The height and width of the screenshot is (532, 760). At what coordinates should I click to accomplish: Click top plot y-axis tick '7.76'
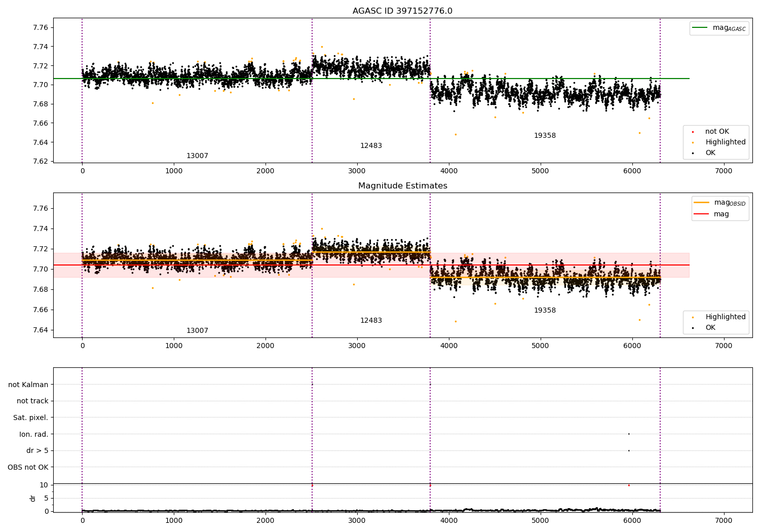41,27
